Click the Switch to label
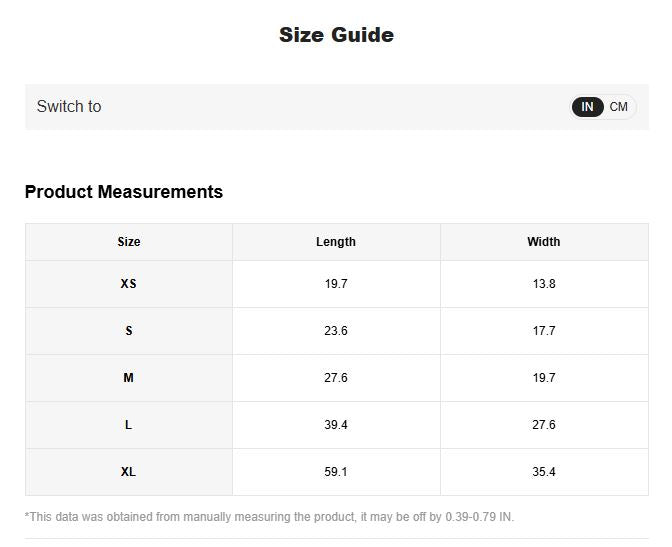The image size is (672, 547). (69, 107)
